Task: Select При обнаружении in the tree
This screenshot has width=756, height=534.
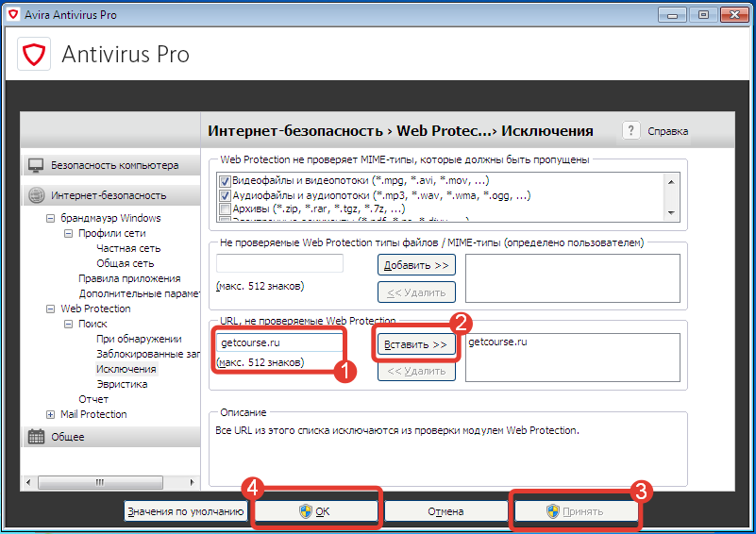Action: coord(139,339)
